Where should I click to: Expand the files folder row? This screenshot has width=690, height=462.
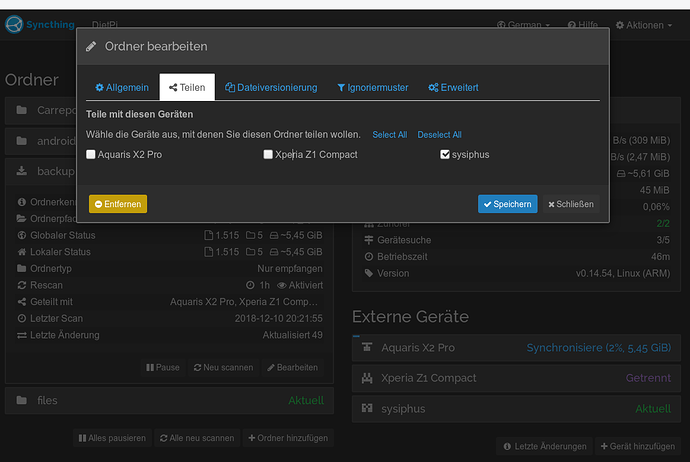(x=169, y=400)
